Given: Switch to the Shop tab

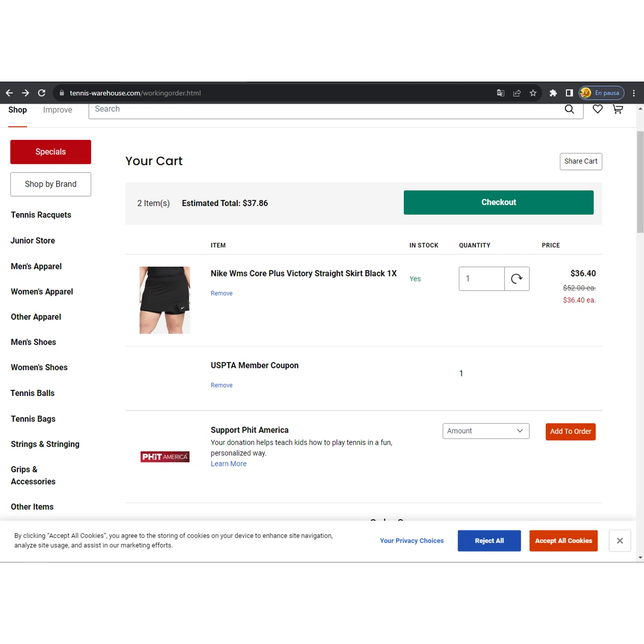Looking at the screenshot, I should tap(18, 110).
